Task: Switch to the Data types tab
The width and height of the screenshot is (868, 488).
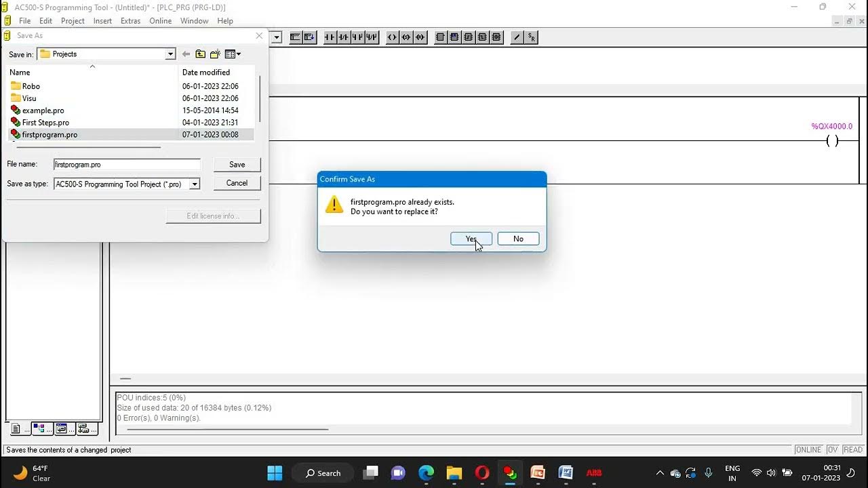Action: point(42,429)
